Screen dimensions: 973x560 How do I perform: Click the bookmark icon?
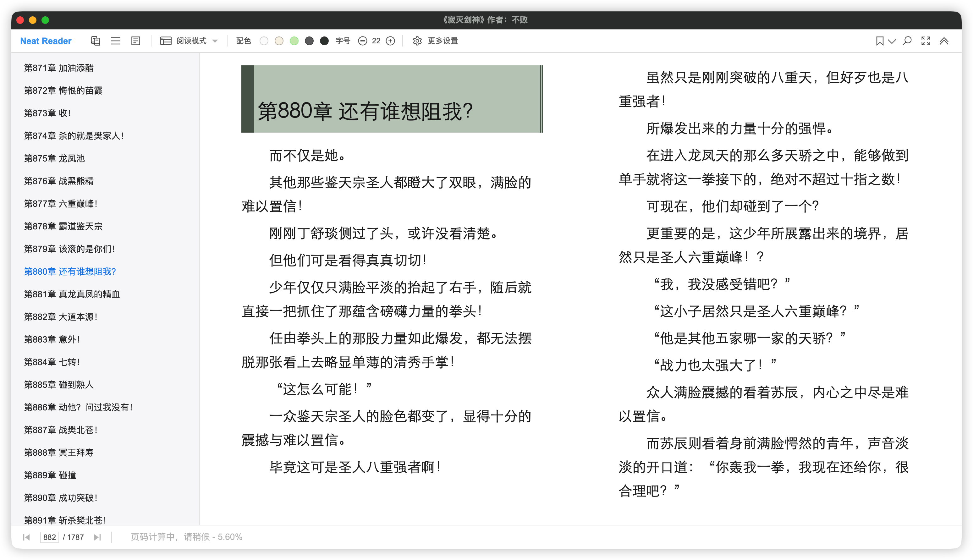[879, 41]
